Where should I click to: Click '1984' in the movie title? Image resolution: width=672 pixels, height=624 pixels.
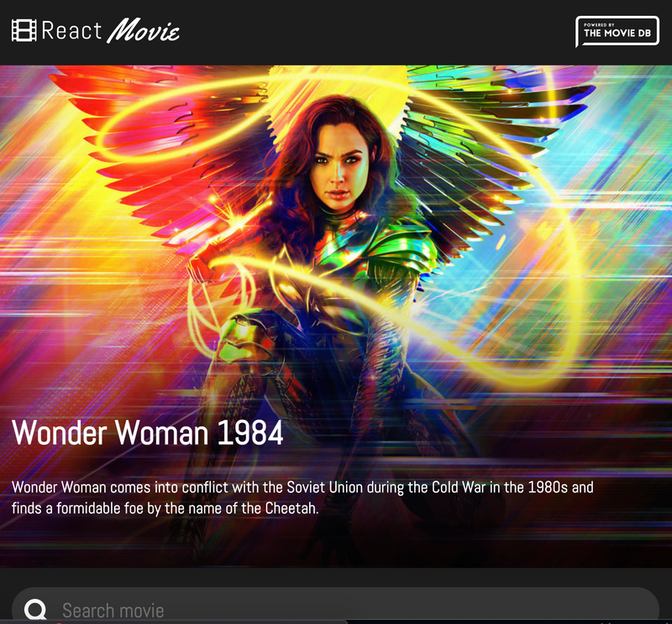click(x=249, y=433)
